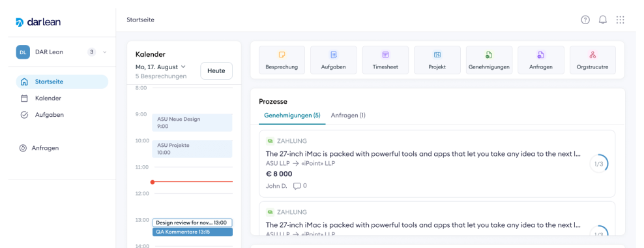Open the Orgstrucutre shortcut tile
Image resolution: width=644 pixels, height=248 pixels.
click(593, 60)
